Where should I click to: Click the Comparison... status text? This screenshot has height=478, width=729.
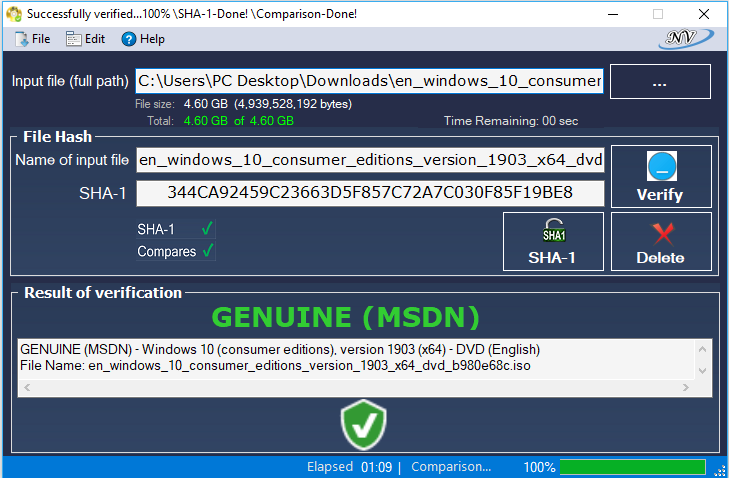point(451,467)
